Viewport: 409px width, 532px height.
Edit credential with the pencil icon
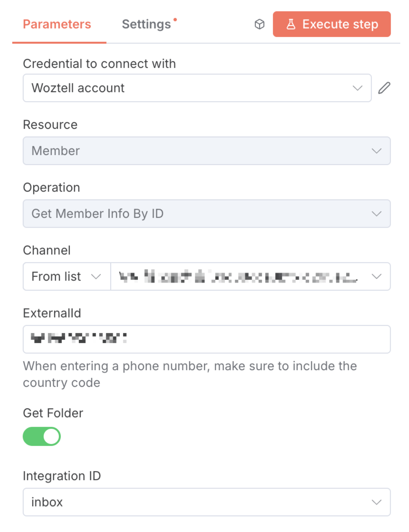384,88
